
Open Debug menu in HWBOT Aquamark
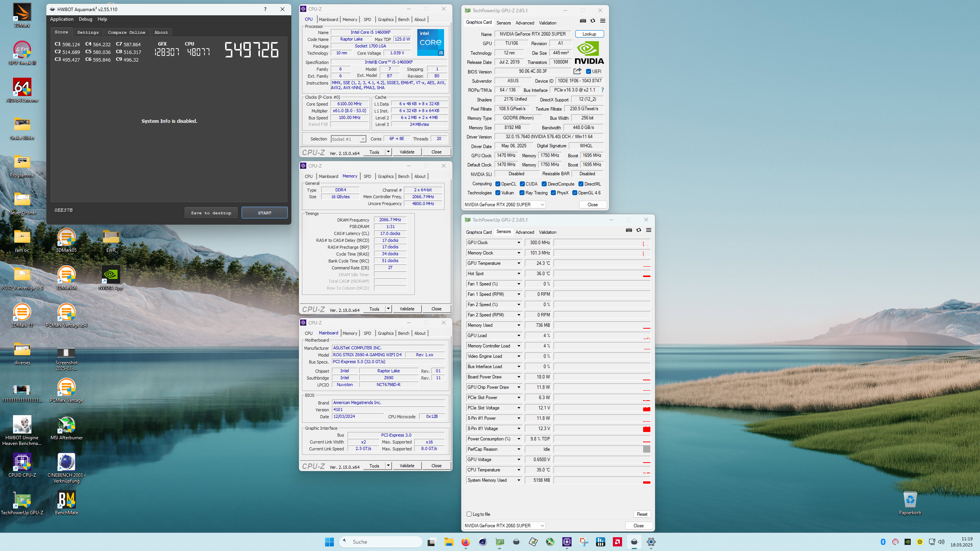pos(85,19)
